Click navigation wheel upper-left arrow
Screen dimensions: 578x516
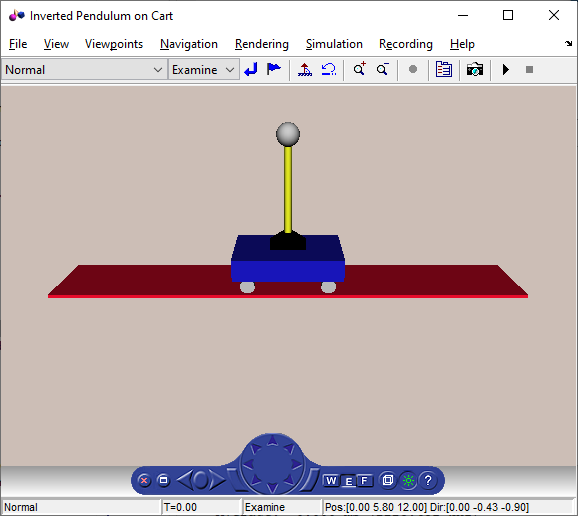coord(255,449)
